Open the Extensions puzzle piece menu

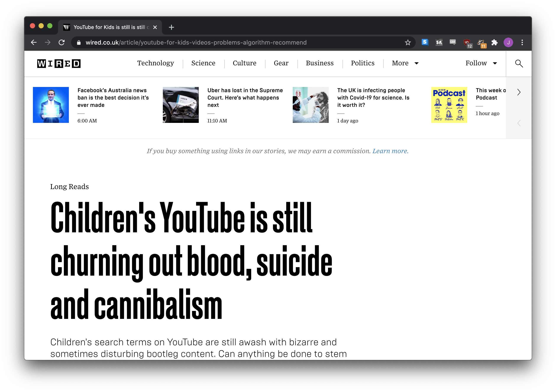click(495, 42)
